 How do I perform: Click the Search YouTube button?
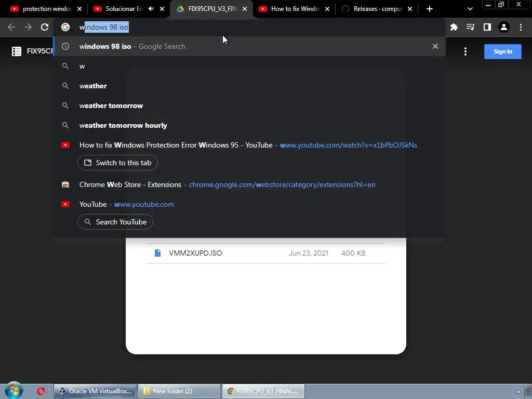(x=115, y=222)
